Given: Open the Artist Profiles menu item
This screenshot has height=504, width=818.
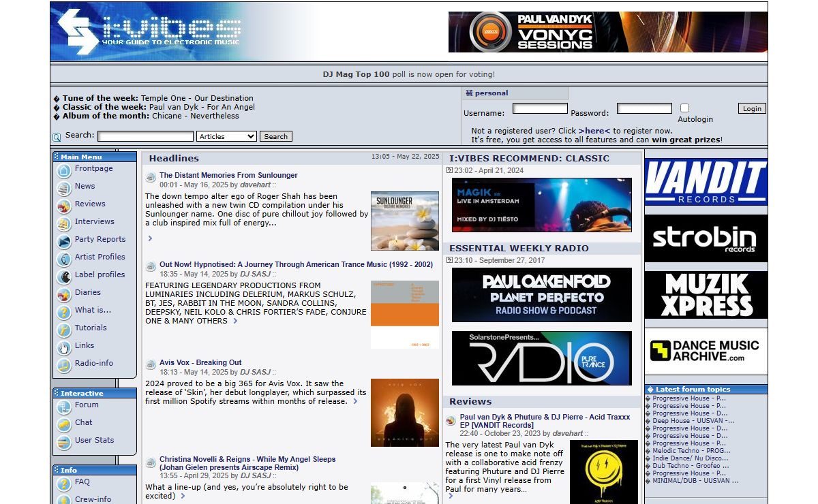Looking at the screenshot, I should pos(100,257).
